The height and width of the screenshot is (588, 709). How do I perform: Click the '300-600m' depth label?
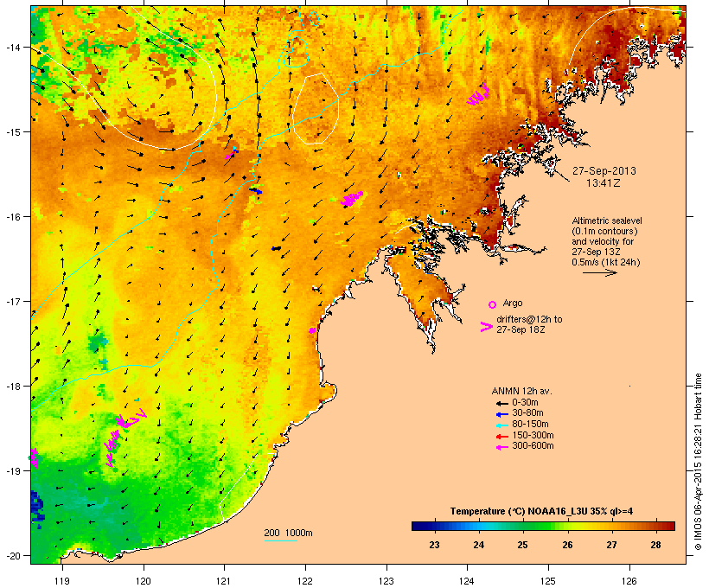point(533,446)
